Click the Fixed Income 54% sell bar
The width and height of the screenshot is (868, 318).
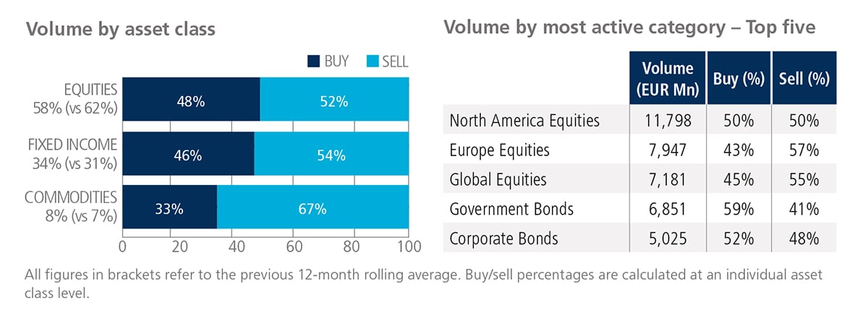click(x=333, y=155)
